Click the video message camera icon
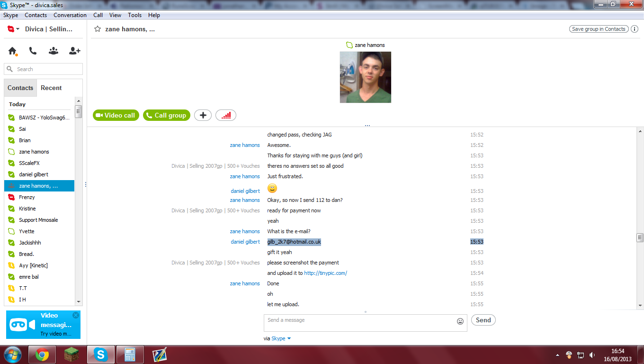The height and width of the screenshot is (364, 644). 22,325
